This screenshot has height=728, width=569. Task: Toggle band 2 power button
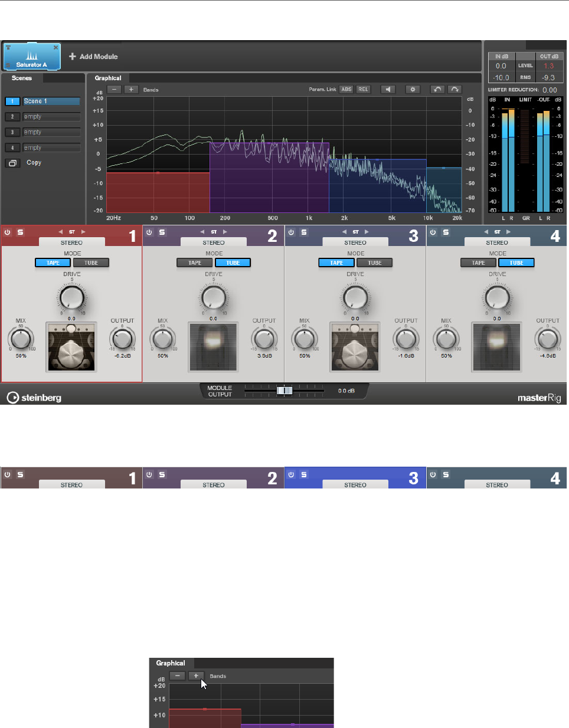point(149,232)
